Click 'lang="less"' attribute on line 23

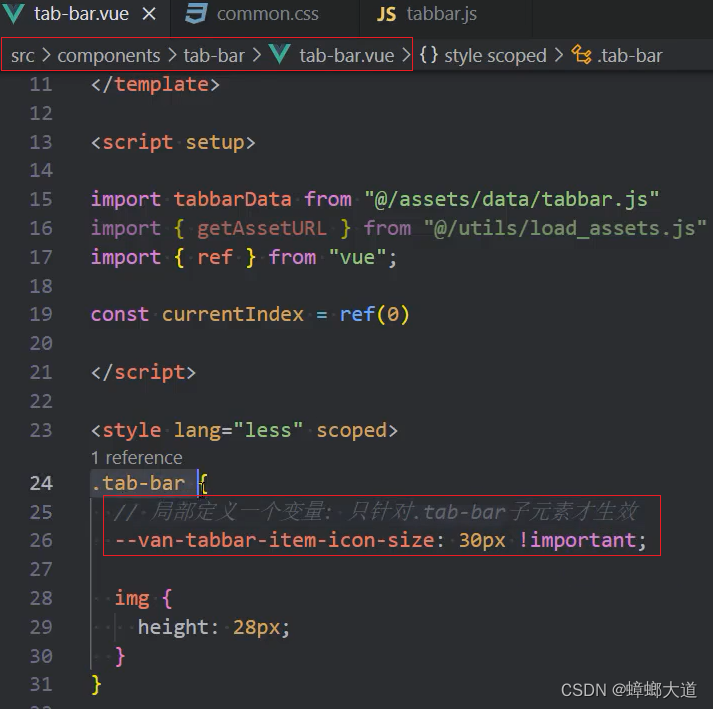(238, 431)
